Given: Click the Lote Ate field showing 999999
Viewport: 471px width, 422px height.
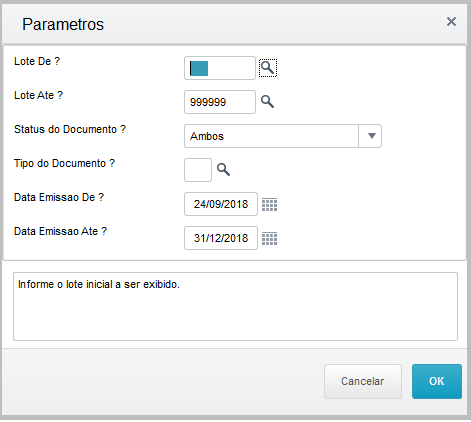Looking at the screenshot, I should [x=220, y=102].
